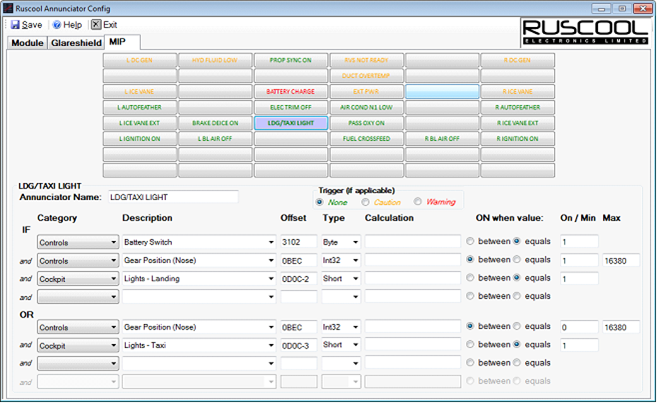Screen dimensions: 657x403
Task: Set trigger to Caution
Action: pyautogui.click(x=365, y=202)
